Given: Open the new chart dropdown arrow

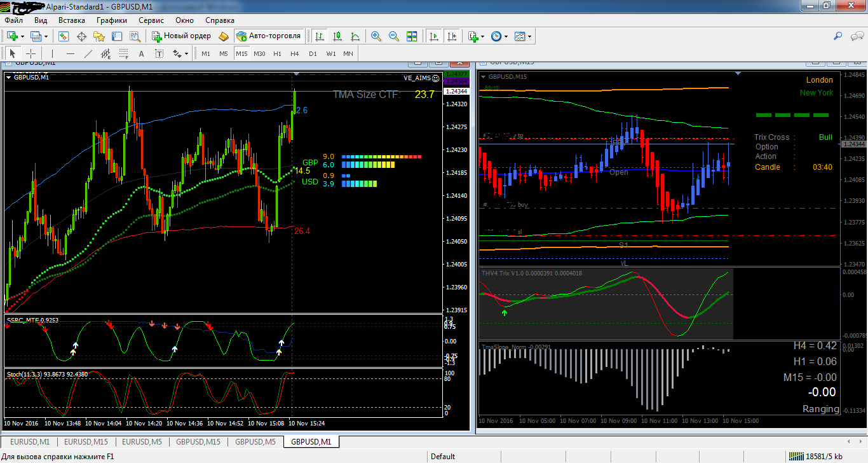Looking at the screenshot, I should click(x=22, y=36).
